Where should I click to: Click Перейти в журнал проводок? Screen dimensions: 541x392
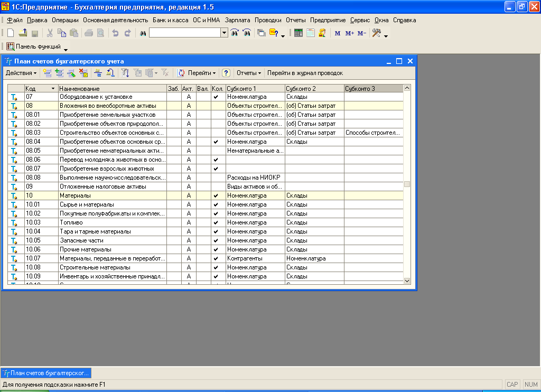[305, 73]
